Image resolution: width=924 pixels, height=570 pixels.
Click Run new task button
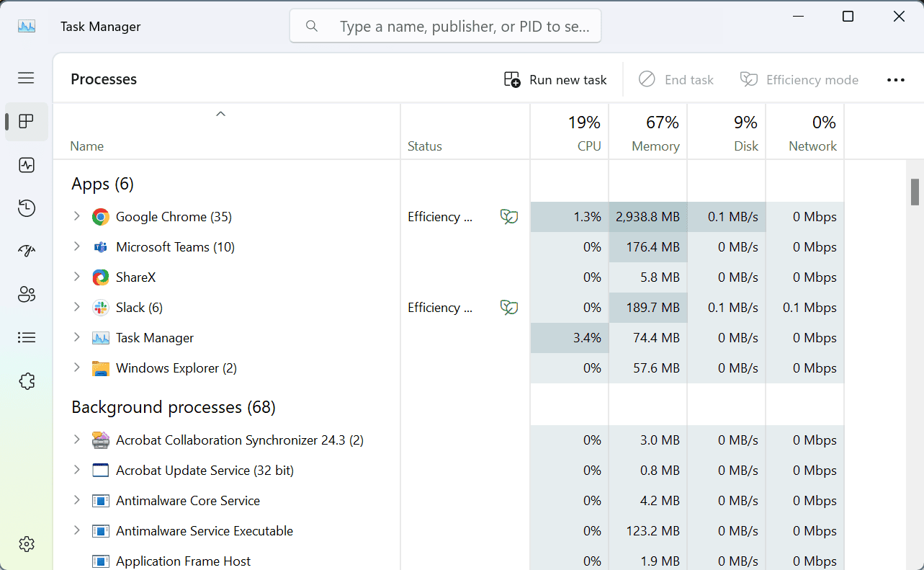click(555, 80)
